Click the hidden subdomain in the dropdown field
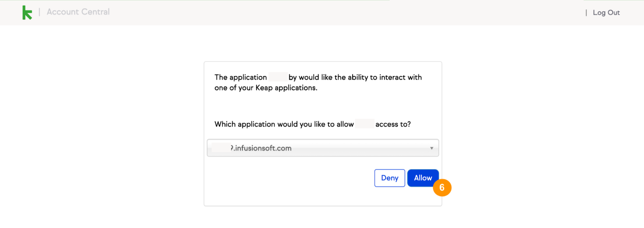 tap(221, 148)
